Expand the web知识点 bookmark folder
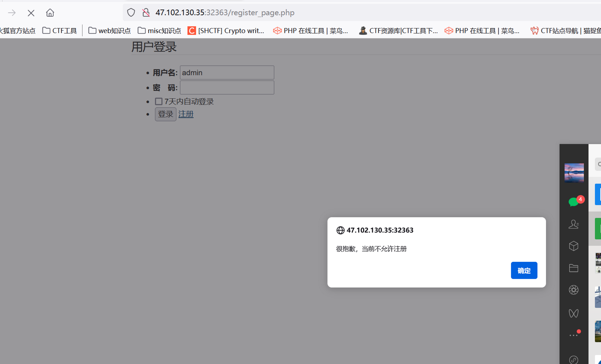 [x=109, y=31]
